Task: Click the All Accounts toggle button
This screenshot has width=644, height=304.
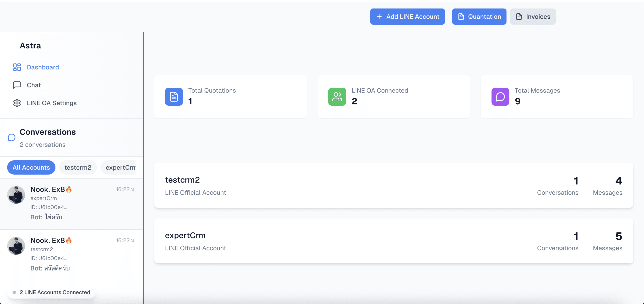Action: click(x=31, y=167)
